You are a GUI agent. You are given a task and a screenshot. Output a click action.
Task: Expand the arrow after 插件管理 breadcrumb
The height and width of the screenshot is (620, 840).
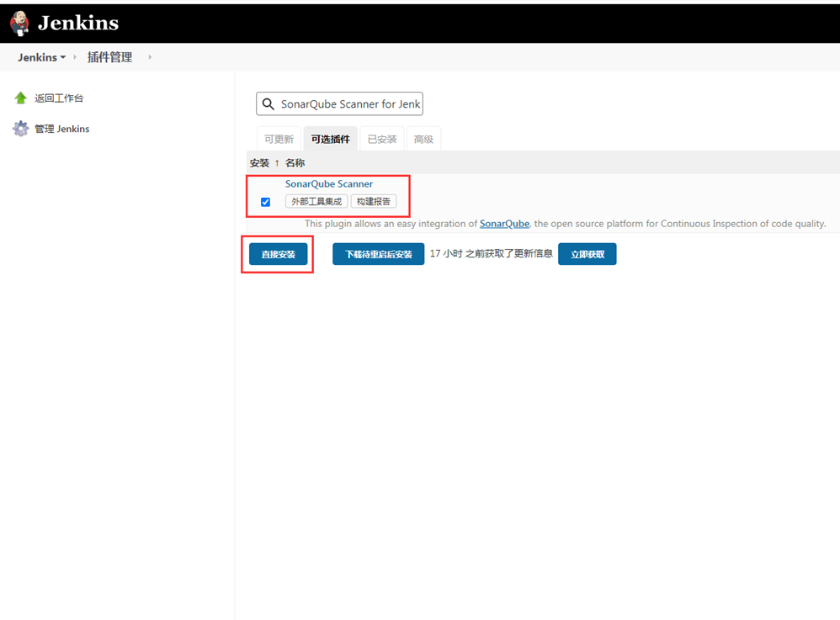coord(150,56)
